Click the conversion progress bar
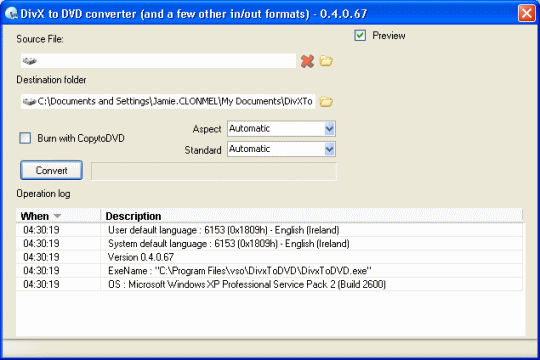 click(x=214, y=171)
